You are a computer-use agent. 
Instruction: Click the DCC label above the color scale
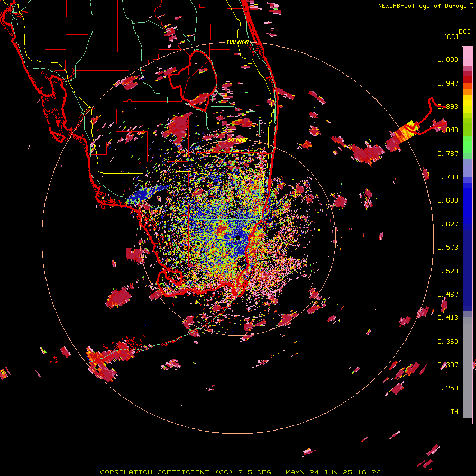[x=464, y=32]
